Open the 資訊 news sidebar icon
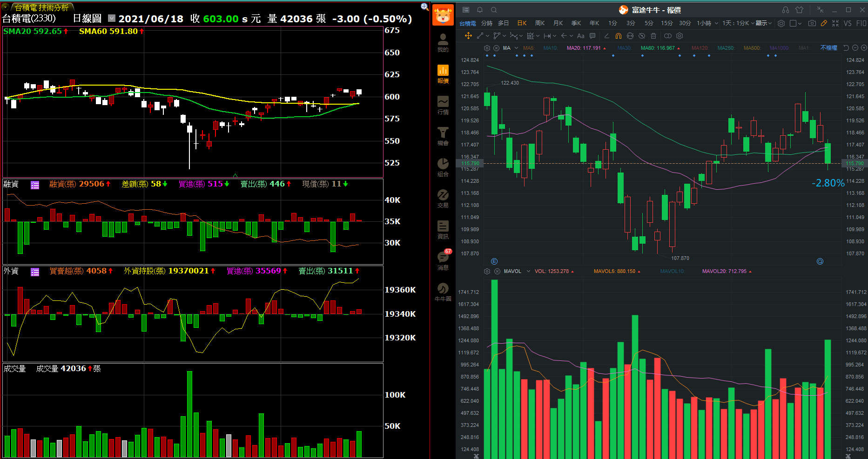This screenshot has height=459, width=868. [x=443, y=230]
